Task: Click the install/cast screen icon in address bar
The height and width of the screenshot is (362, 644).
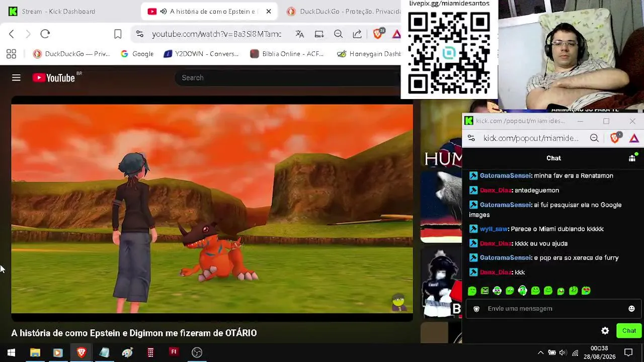Action: (319, 34)
